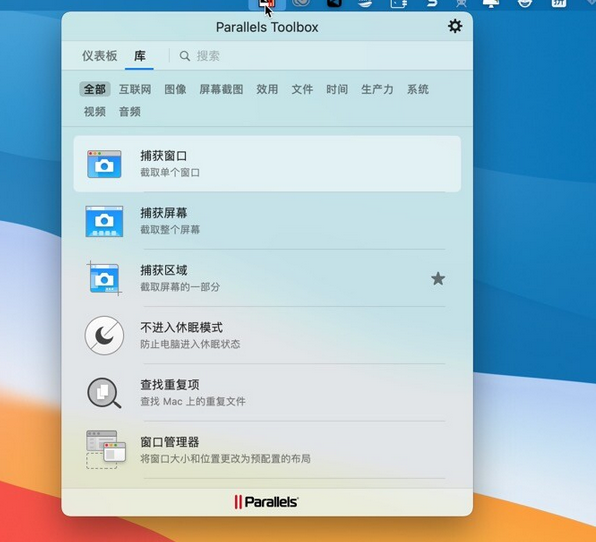Filter tools by 文件

302,89
